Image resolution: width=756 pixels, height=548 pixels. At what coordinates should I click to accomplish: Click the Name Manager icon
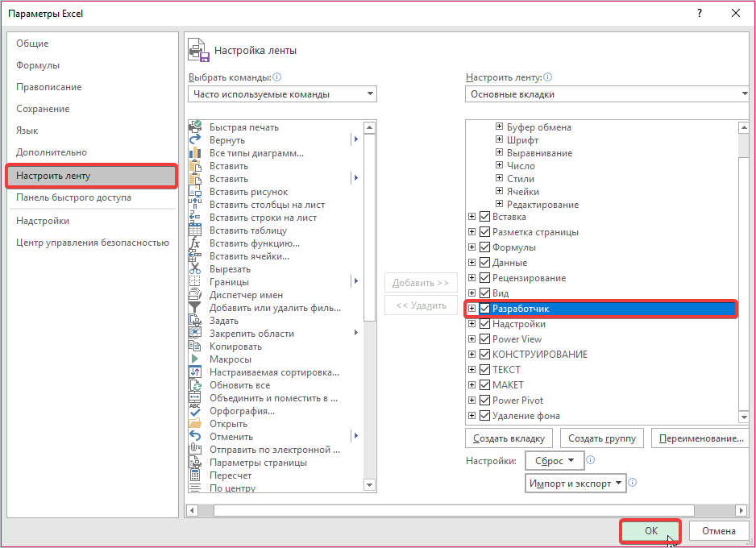click(195, 295)
